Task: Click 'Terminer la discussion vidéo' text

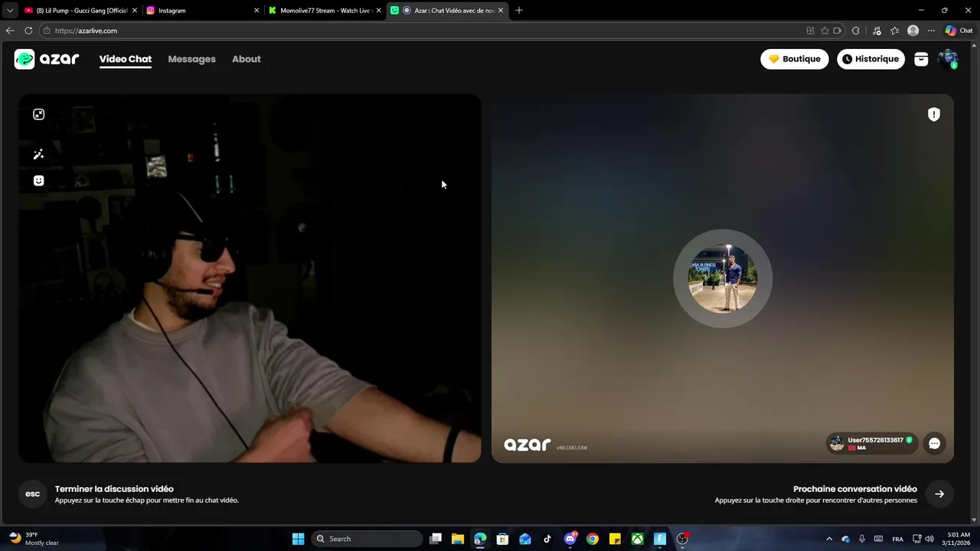Action: 114,489
